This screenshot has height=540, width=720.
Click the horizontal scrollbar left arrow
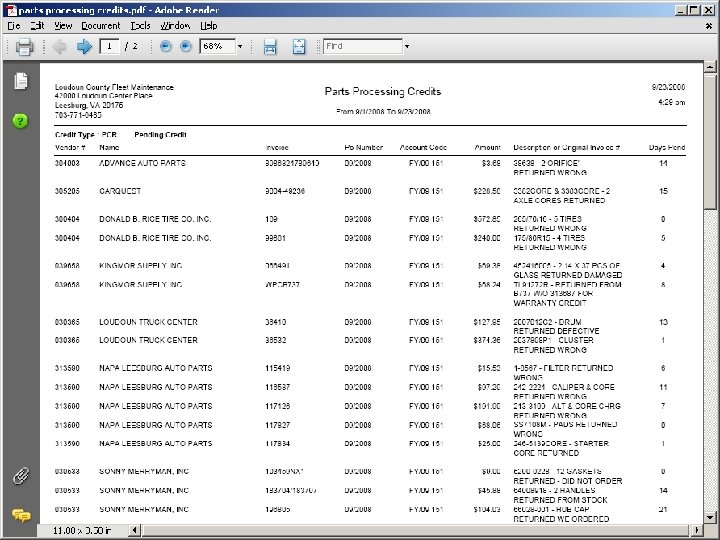[x=135, y=530]
